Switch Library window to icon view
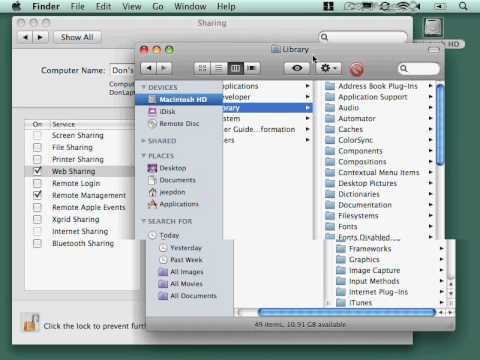The height and width of the screenshot is (360, 480). tap(202, 68)
